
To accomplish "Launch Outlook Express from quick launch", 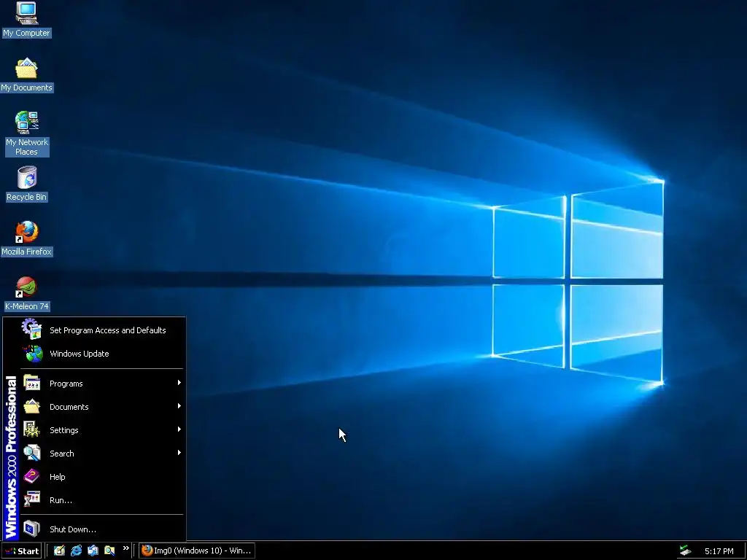I will click(x=93, y=551).
